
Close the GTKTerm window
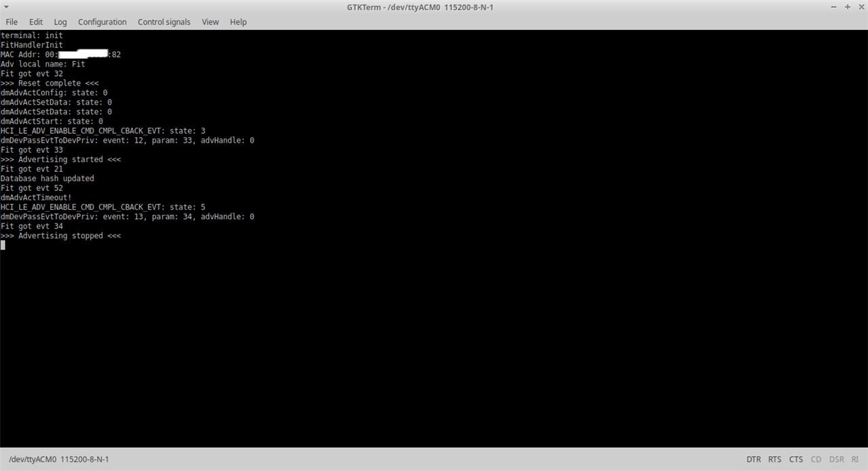point(860,7)
